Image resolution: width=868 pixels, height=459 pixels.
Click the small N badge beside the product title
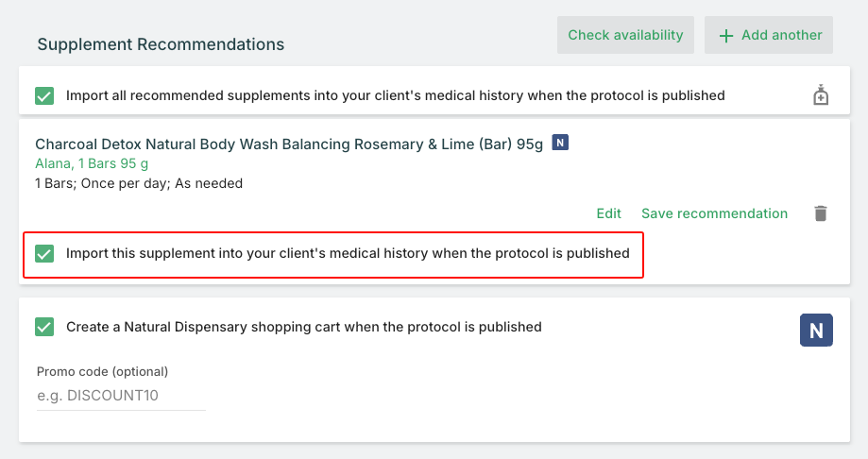[560, 144]
